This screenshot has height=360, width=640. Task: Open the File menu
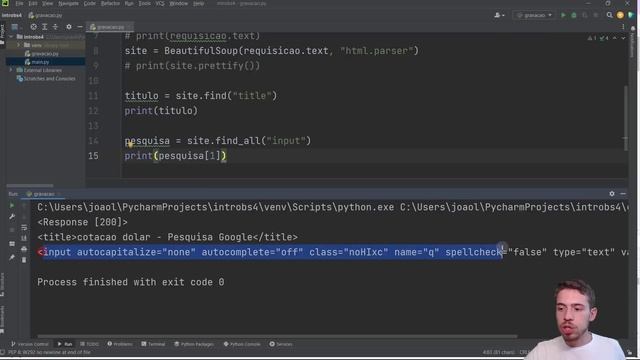point(19,3)
